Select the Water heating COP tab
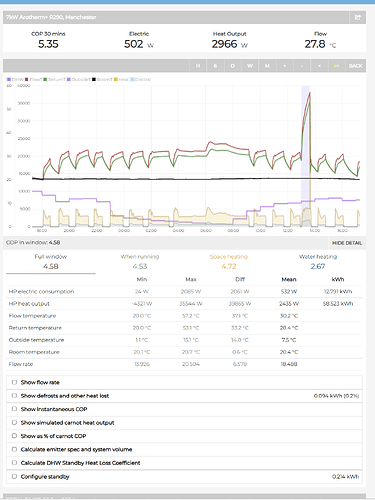Viewport: 375px width, 500px height. tap(318, 262)
